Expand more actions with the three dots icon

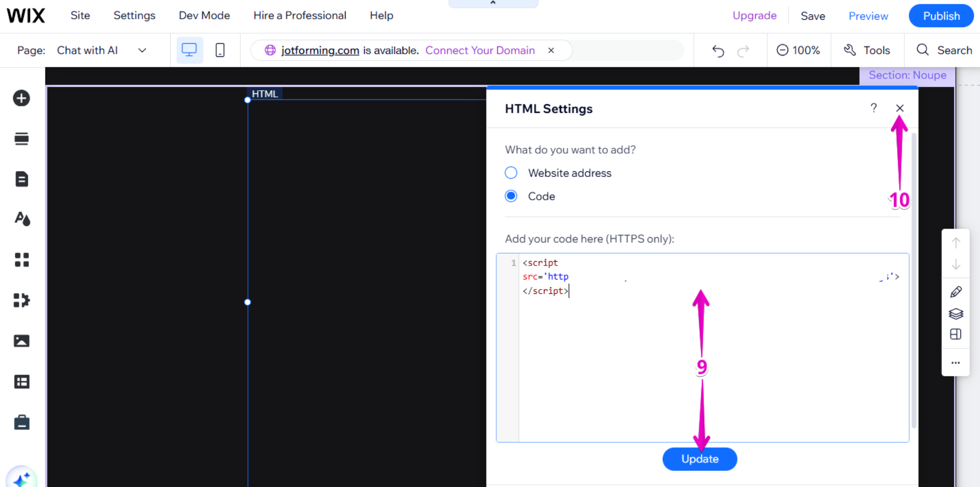point(956,362)
